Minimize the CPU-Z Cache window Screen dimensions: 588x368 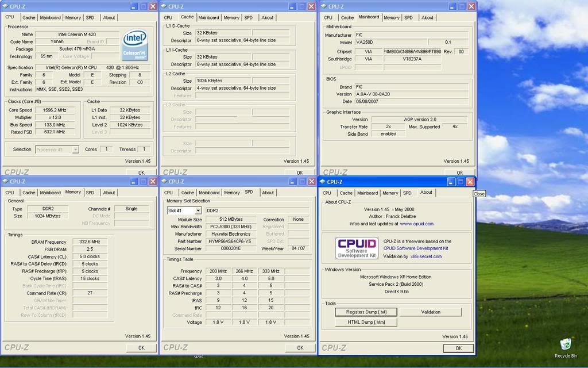pos(292,6)
